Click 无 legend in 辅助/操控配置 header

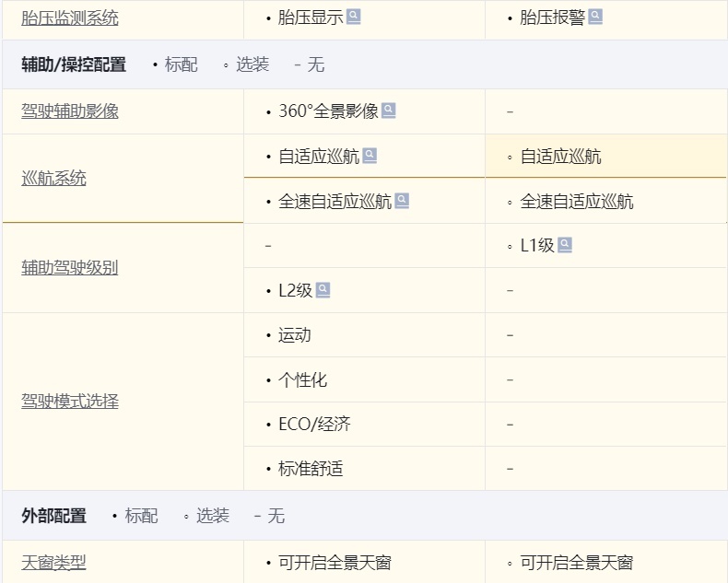point(316,64)
